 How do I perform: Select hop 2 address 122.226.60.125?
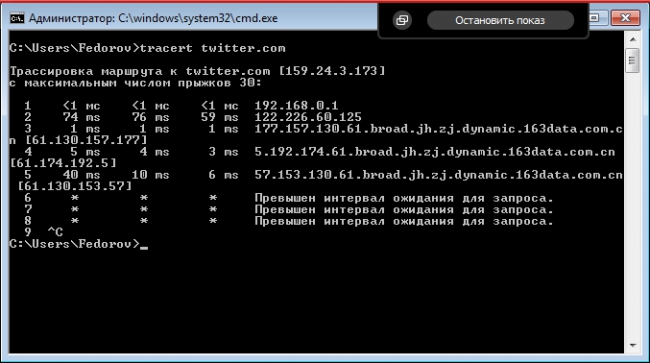[308, 117]
